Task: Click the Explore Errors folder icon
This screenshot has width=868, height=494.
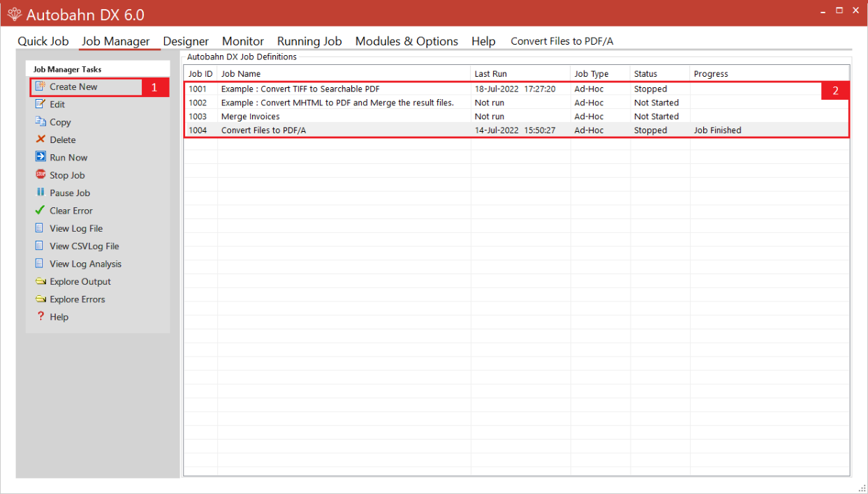Action: coord(41,299)
